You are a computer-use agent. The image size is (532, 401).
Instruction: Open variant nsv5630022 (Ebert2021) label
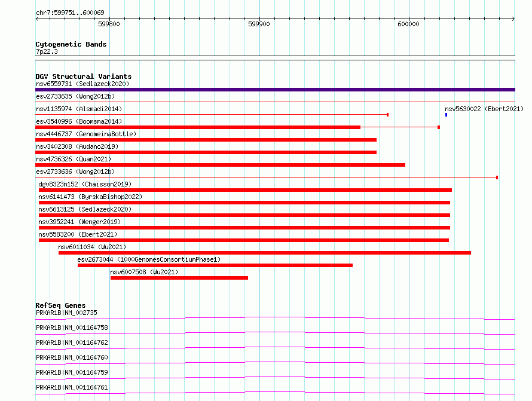484,109
